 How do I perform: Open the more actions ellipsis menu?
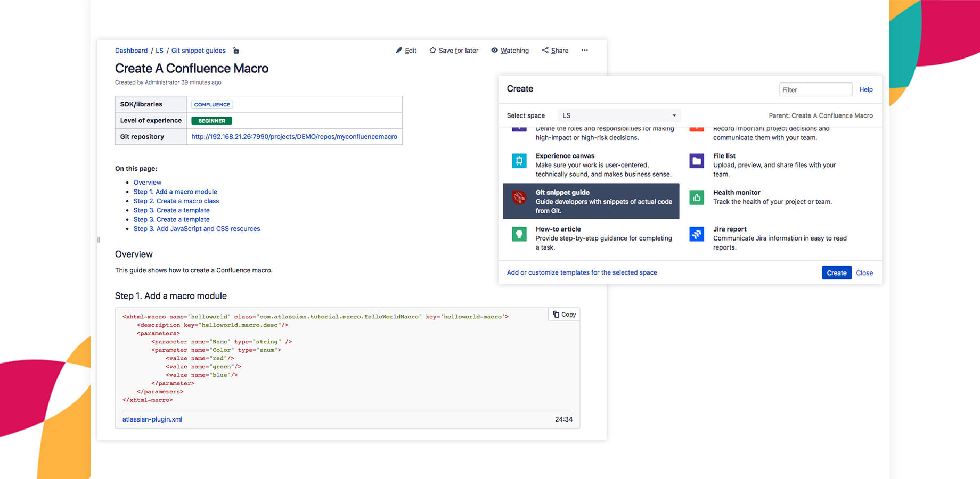click(x=585, y=51)
